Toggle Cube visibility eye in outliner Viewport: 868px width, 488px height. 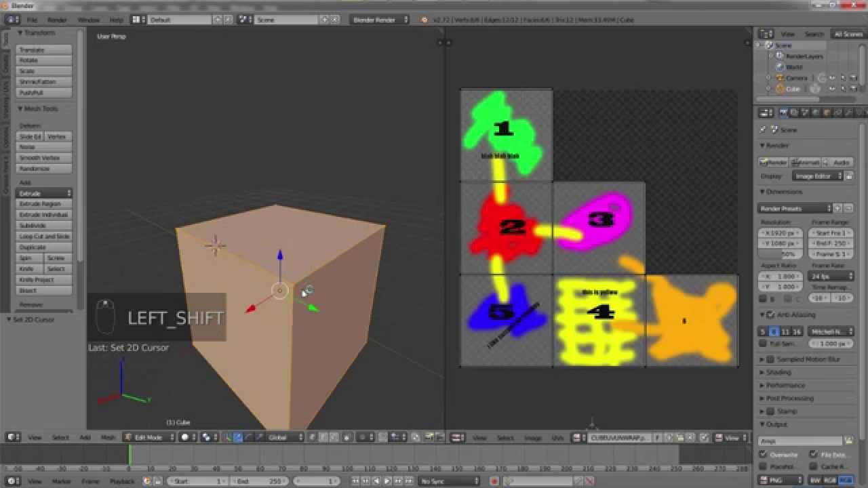(833, 89)
